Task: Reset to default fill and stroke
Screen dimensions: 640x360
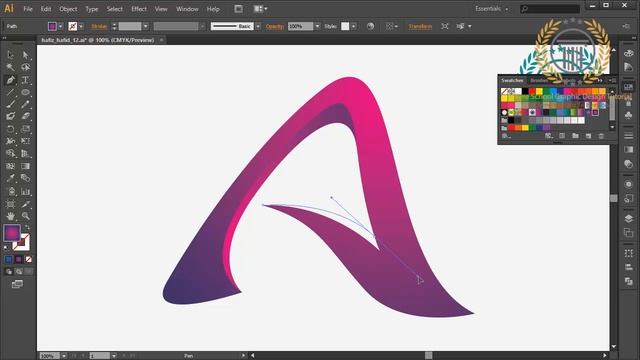Action: [x=6, y=247]
